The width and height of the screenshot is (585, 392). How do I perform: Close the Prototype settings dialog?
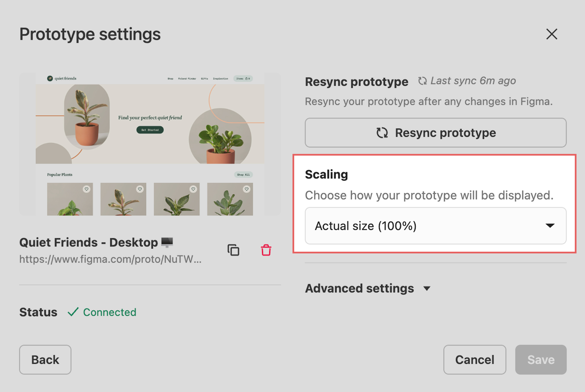pos(551,34)
